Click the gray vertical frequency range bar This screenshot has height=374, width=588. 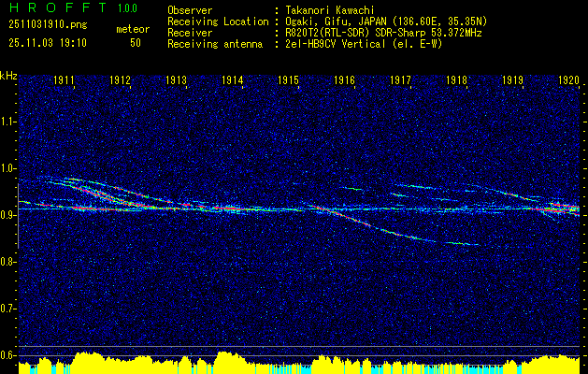coord(18,216)
